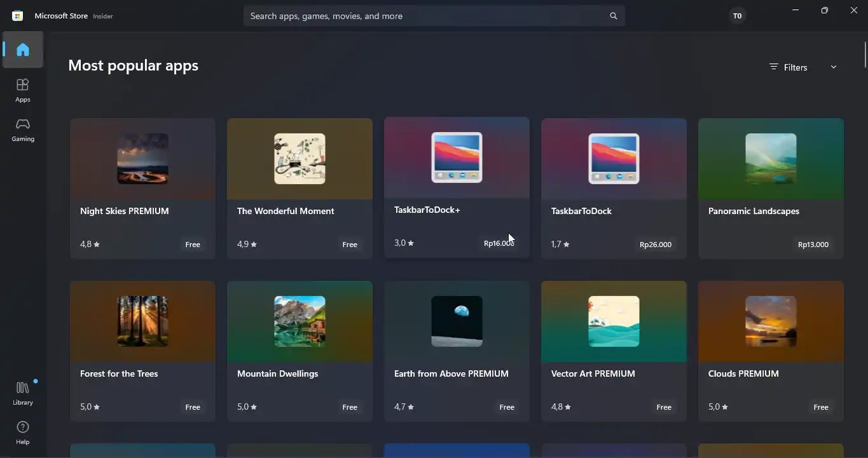Viewport: 868px width, 458px height.
Task: Click the Insider label in title bar
Action: point(103,17)
